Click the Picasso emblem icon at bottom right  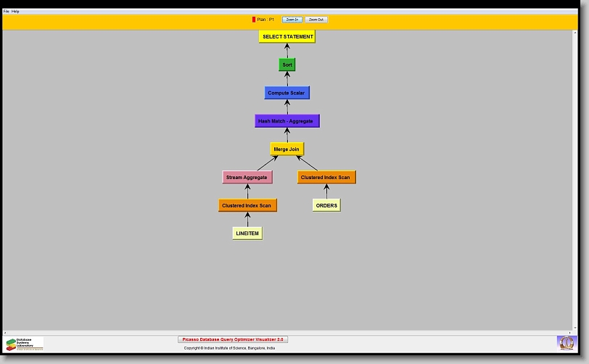(566, 342)
